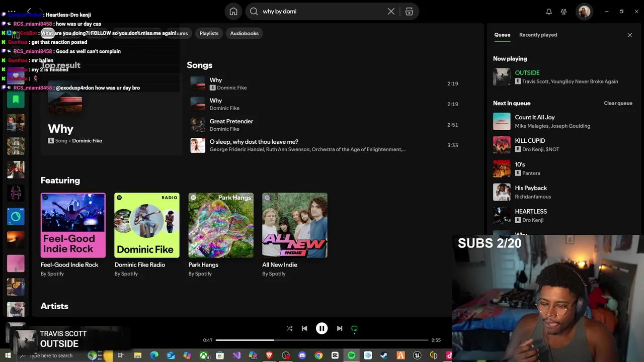Filter results by Playlists
The image size is (644, 362).
(x=209, y=33)
